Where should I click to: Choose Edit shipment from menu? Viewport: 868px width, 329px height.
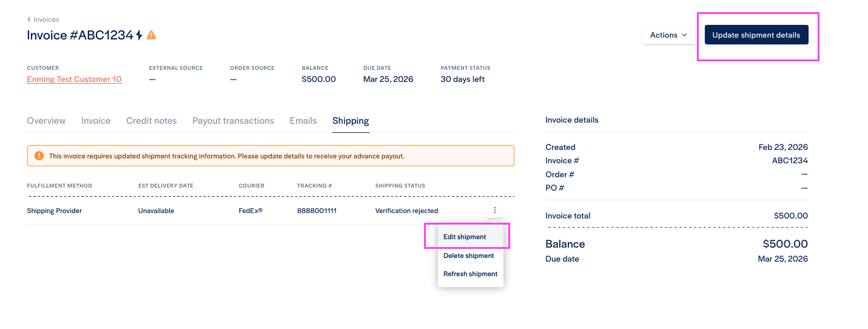(x=465, y=237)
